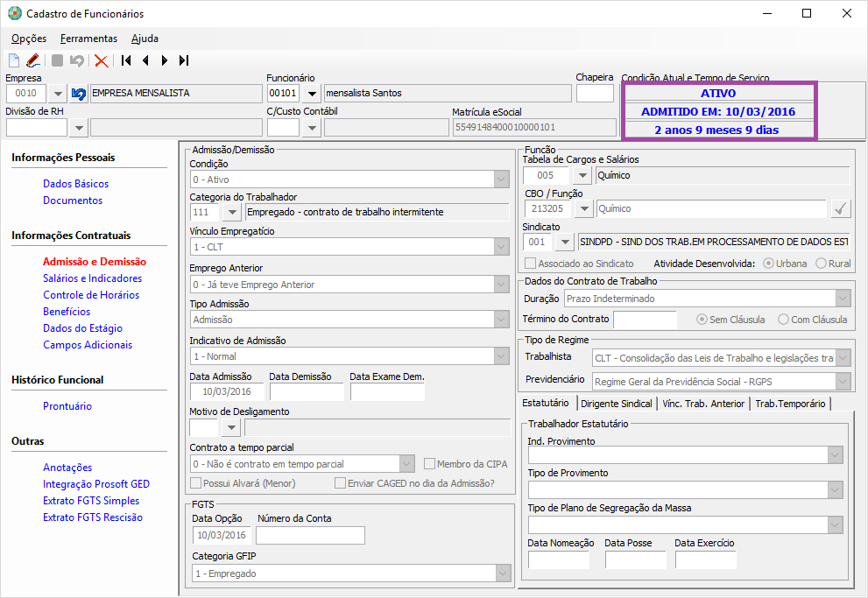Expand the Condição dropdown
868x598 pixels.
(502, 179)
